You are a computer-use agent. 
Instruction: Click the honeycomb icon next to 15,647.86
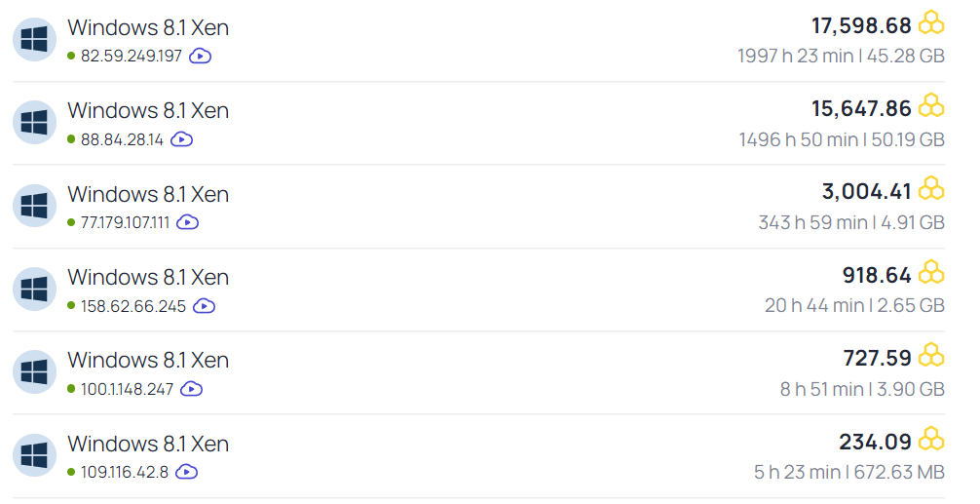931,106
